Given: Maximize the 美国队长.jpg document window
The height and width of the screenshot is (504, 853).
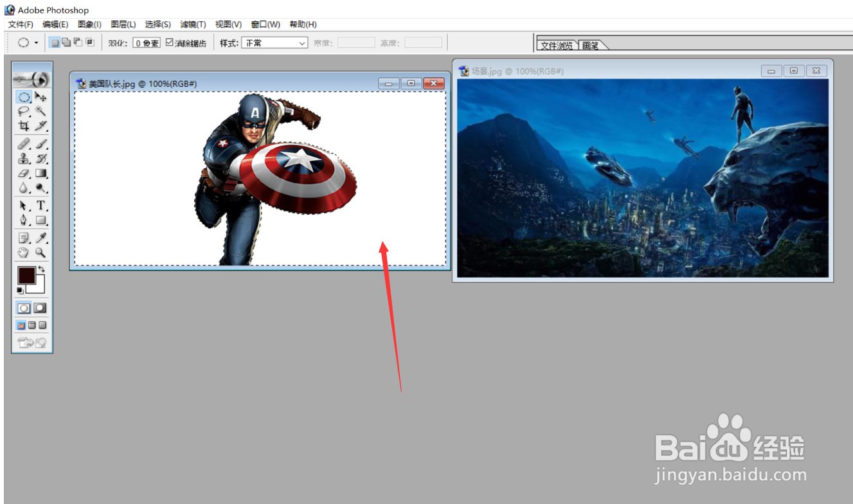Looking at the screenshot, I should coord(411,84).
